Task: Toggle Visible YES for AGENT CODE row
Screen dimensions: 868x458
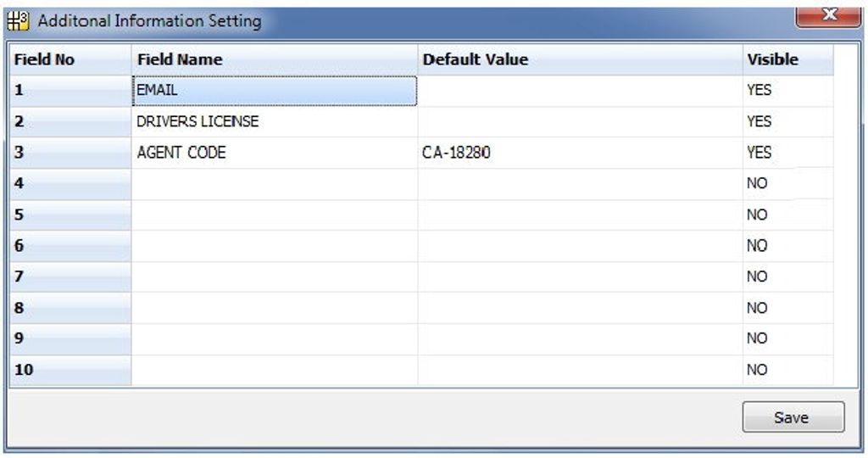Action: click(x=787, y=153)
